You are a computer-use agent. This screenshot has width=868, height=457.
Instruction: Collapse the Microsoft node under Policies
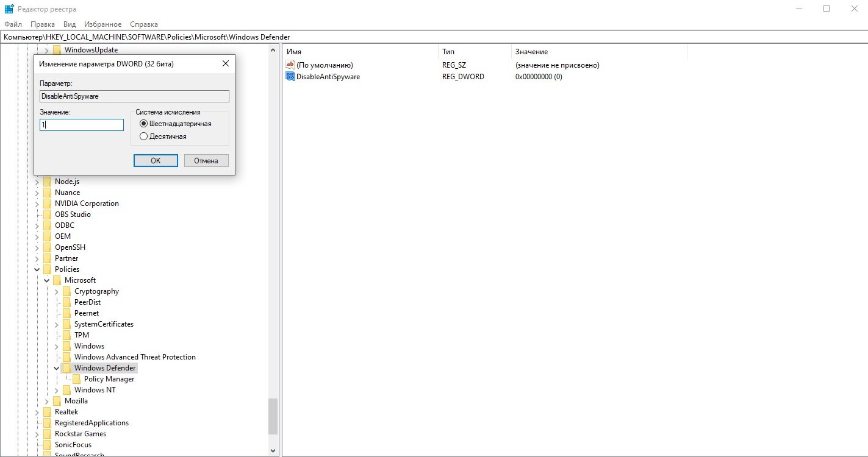click(47, 280)
